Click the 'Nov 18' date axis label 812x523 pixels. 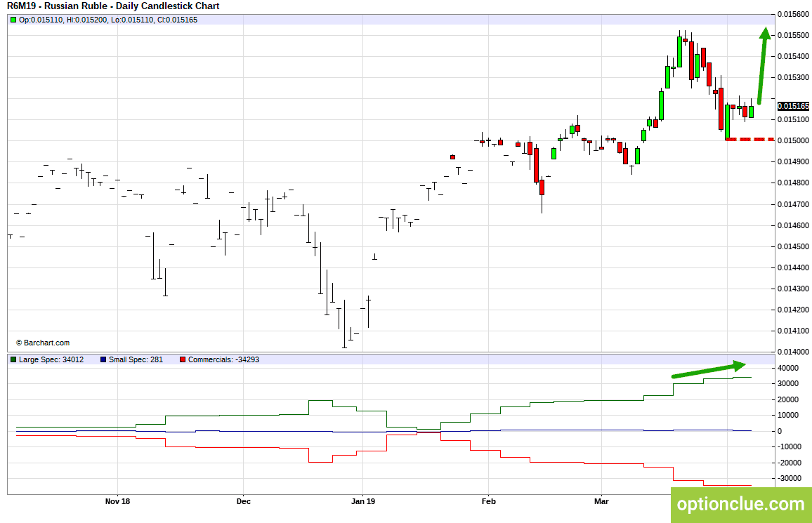pyautogui.click(x=117, y=501)
